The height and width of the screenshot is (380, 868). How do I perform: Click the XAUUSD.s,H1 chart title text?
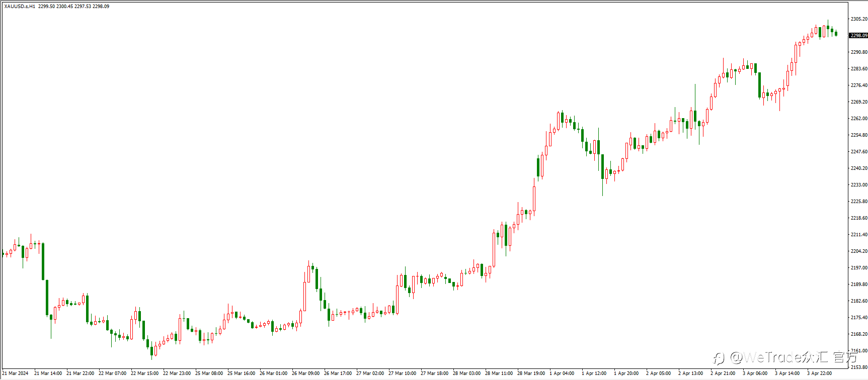pyautogui.click(x=20, y=7)
